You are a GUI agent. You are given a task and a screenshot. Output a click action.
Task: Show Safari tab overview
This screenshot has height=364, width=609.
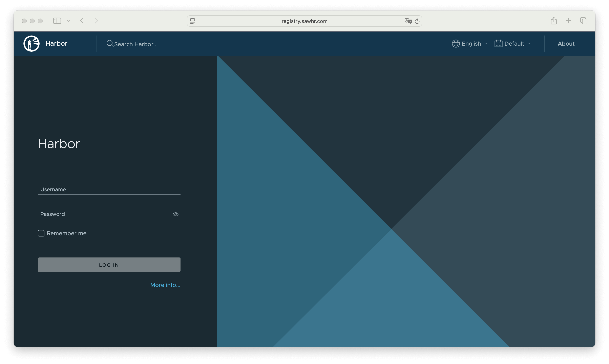[x=584, y=21]
